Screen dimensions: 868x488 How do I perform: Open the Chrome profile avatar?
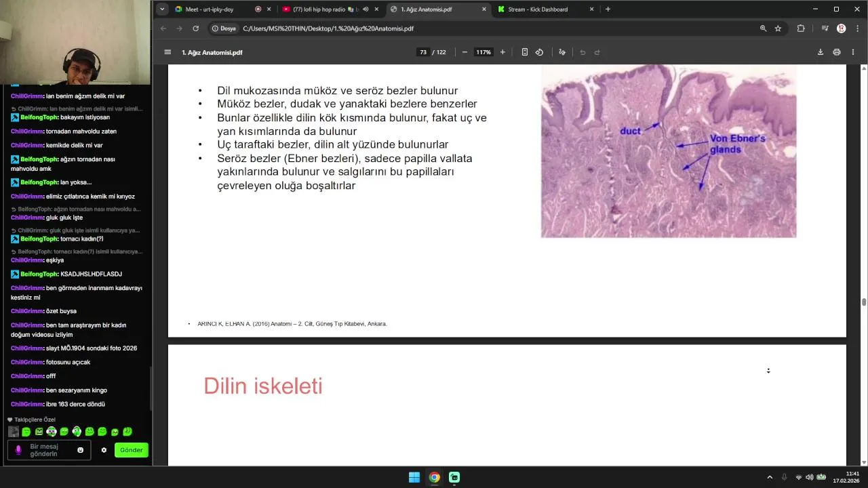click(842, 28)
